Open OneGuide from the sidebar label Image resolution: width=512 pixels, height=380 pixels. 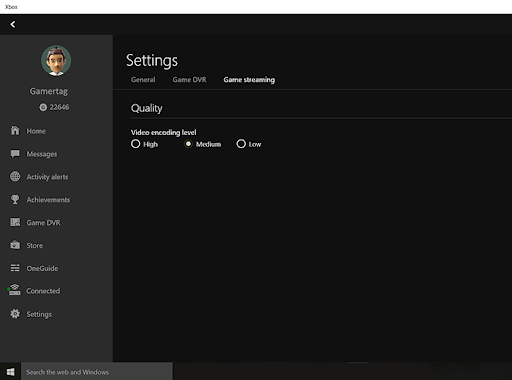(x=42, y=268)
